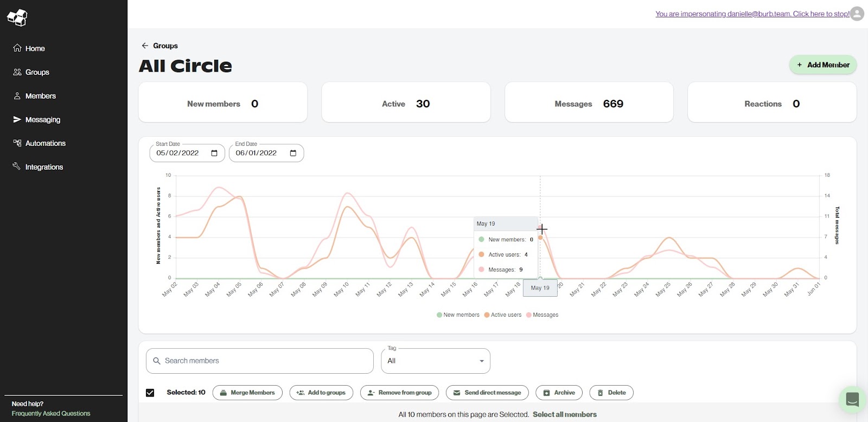The width and height of the screenshot is (868, 422).
Task: Toggle the Messages series in chart legend
Action: point(542,315)
